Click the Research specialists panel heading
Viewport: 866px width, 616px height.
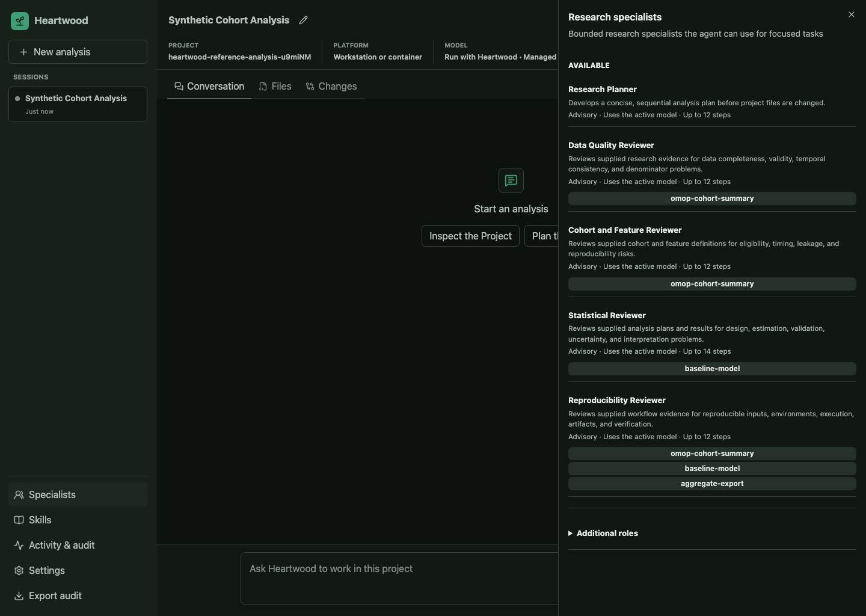pyautogui.click(x=615, y=17)
